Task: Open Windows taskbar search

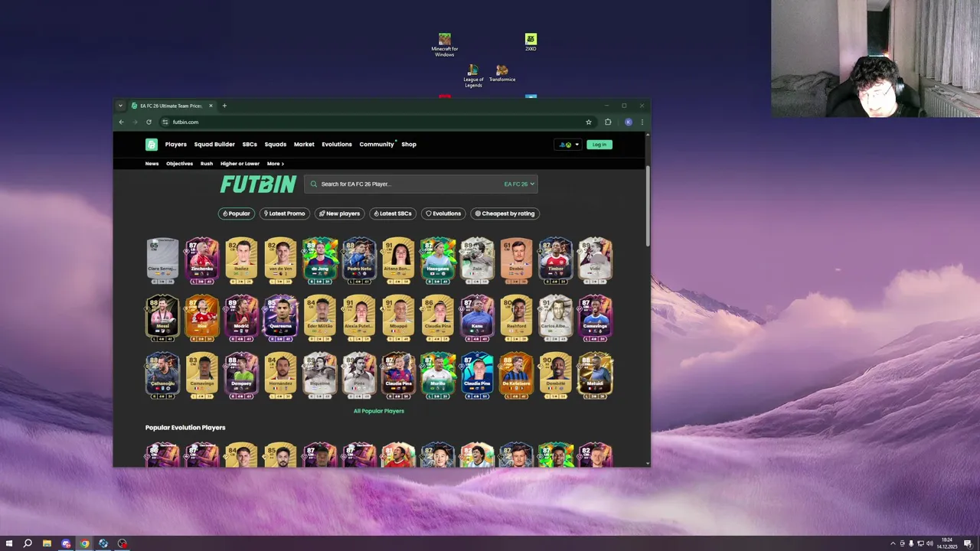Action: [x=28, y=543]
